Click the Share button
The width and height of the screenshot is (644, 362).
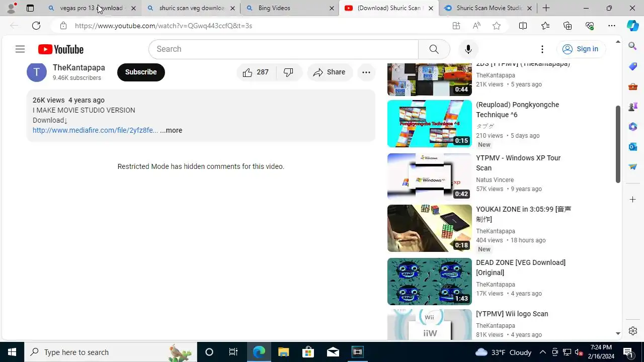[330, 72]
